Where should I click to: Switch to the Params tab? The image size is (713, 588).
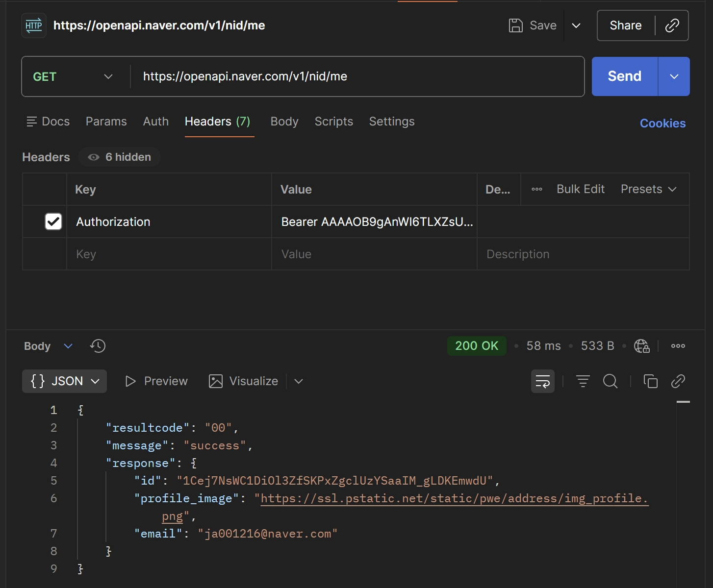[106, 122]
